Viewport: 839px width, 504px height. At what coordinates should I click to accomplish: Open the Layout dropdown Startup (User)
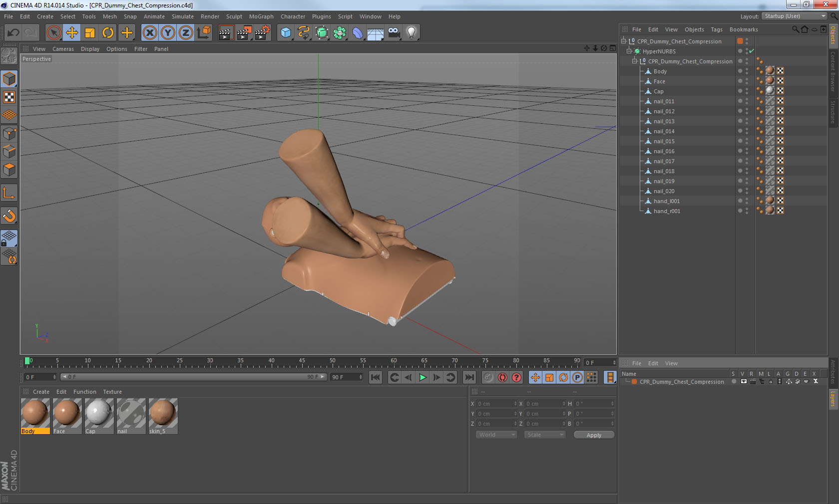pyautogui.click(x=795, y=16)
